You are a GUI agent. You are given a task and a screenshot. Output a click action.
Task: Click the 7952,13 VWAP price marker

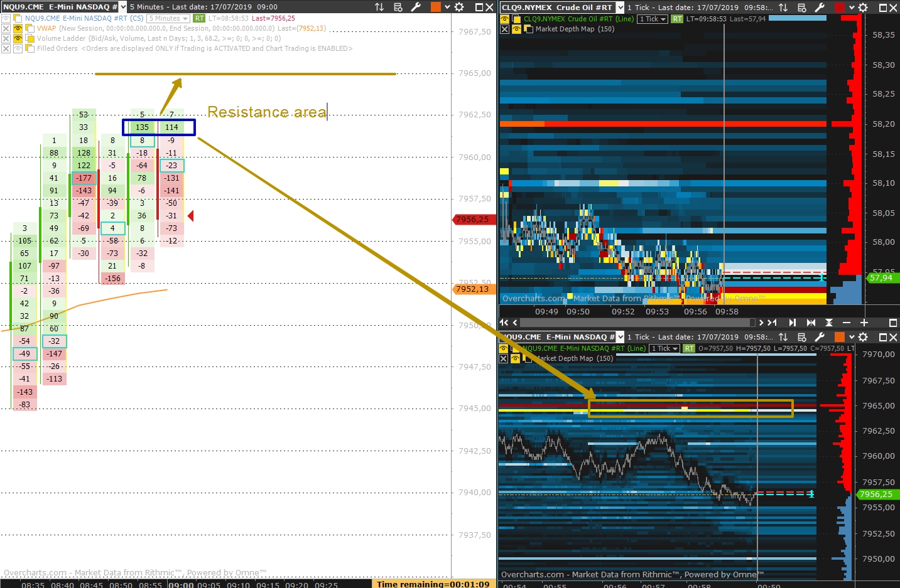point(474,289)
